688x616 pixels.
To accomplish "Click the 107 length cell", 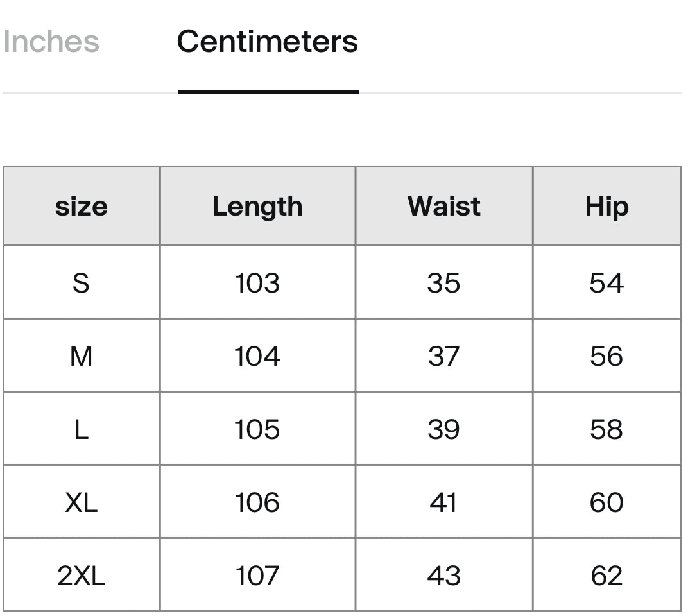I will pos(257,575).
